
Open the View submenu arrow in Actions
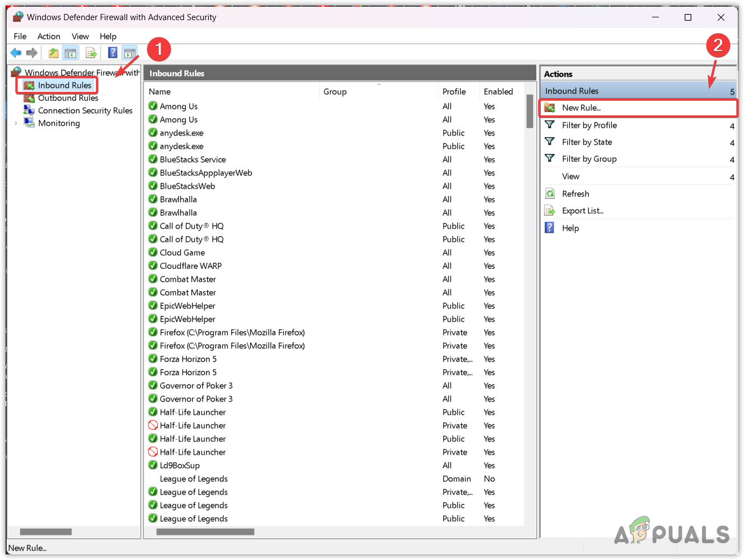(x=732, y=177)
